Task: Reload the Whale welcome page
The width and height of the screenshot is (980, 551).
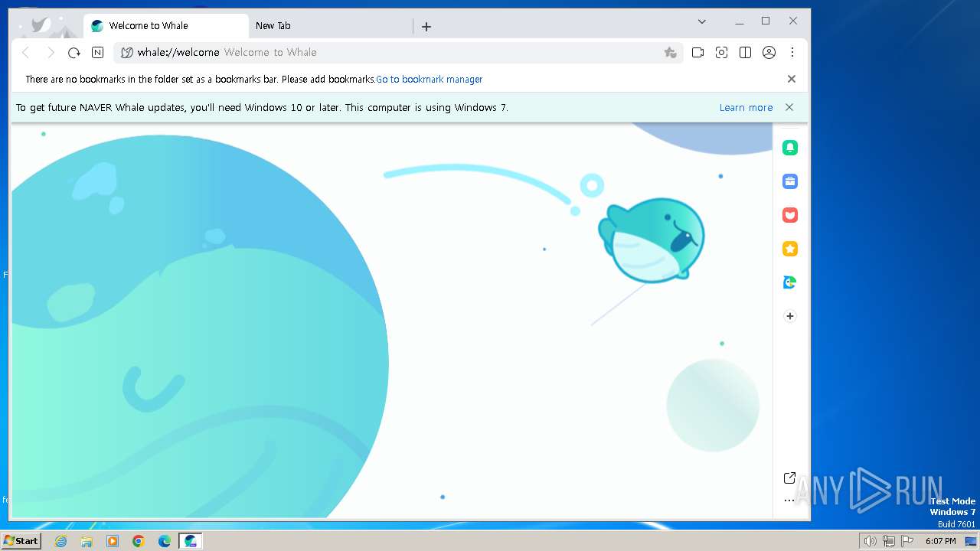Action: pyautogui.click(x=73, y=53)
